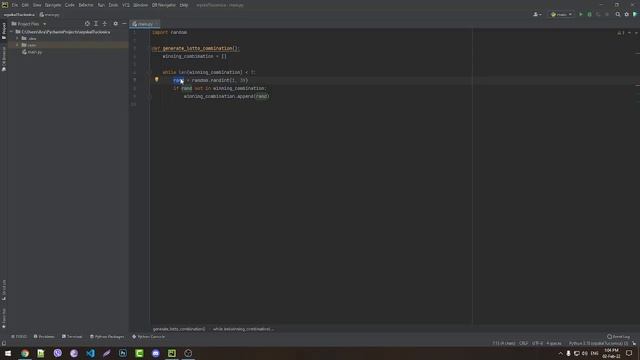This screenshot has height=360, width=640.
Task: Open Search Everywhere magnifier
Action: (x=618, y=14)
